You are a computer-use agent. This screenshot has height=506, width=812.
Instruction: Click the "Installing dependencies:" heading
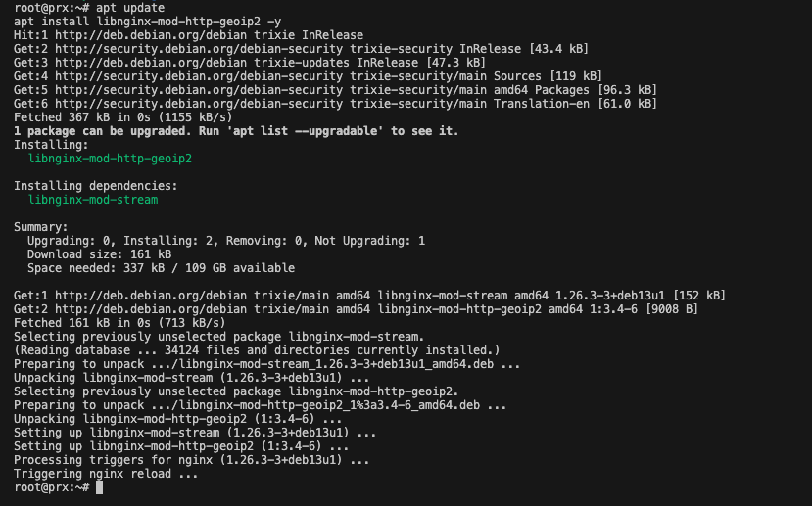click(x=95, y=186)
